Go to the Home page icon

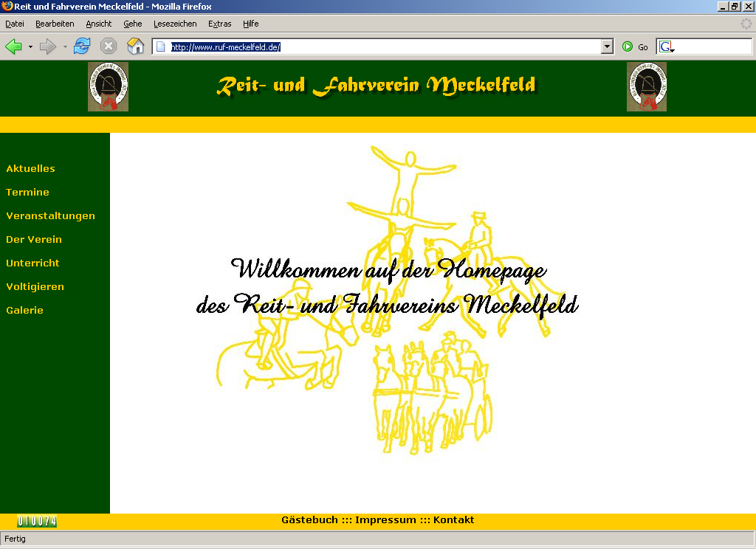click(x=135, y=46)
